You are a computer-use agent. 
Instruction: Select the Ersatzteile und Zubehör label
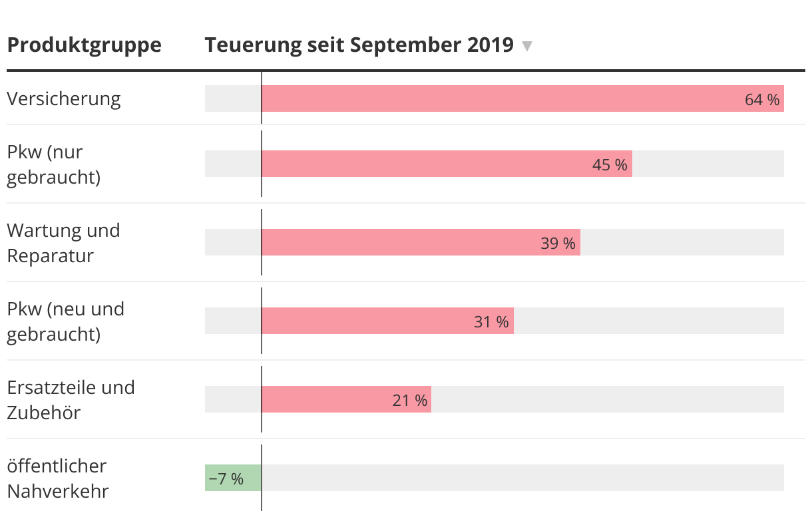click(71, 400)
